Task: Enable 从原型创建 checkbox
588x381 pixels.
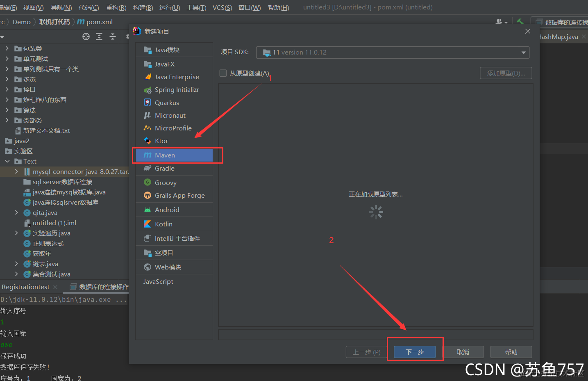Action: click(223, 73)
